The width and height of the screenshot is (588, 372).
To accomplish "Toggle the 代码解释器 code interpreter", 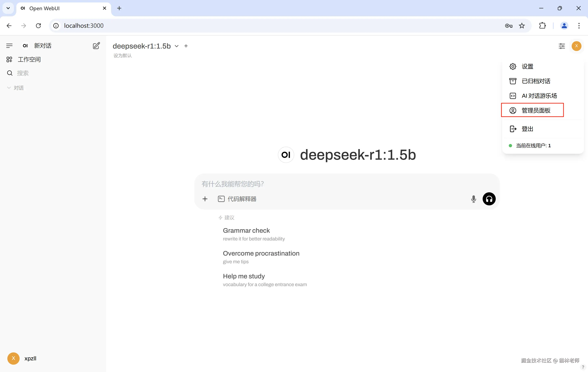I will coord(237,199).
